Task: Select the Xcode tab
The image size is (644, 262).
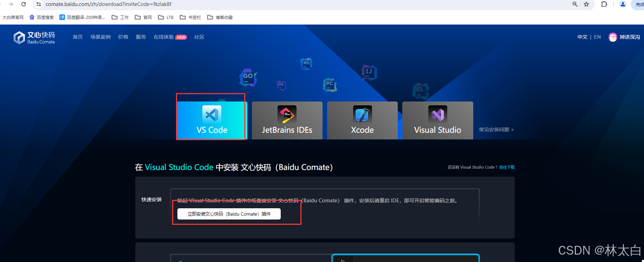Action: coord(362,120)
